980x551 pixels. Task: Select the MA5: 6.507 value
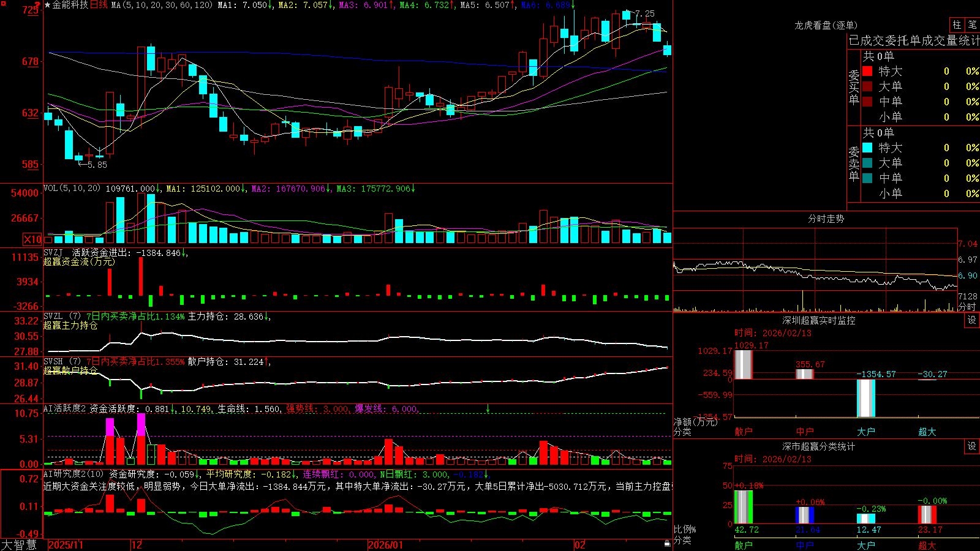(485, 5)
